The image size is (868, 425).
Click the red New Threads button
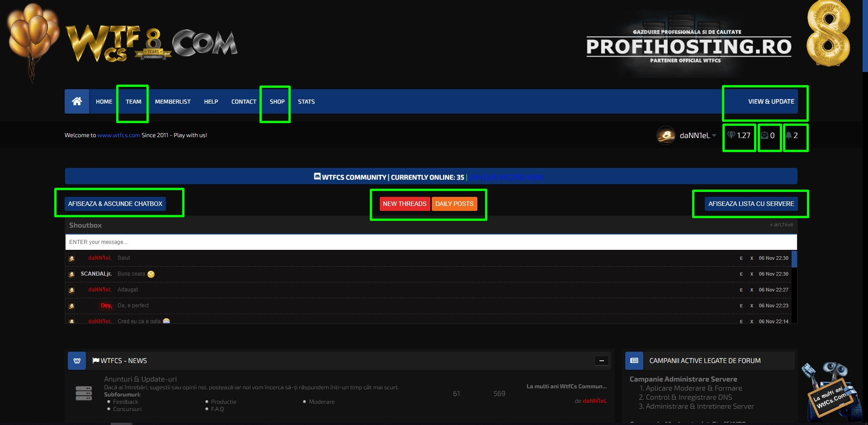pyautogui.click(x=405, y=204)
